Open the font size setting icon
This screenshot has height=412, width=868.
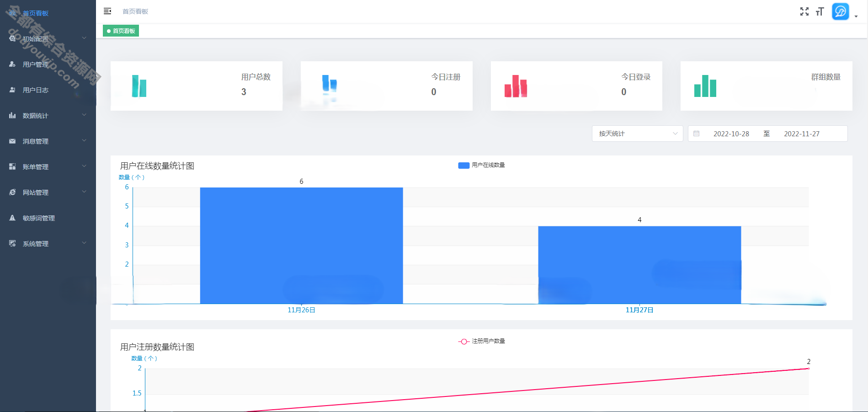(x=820, y=11)
